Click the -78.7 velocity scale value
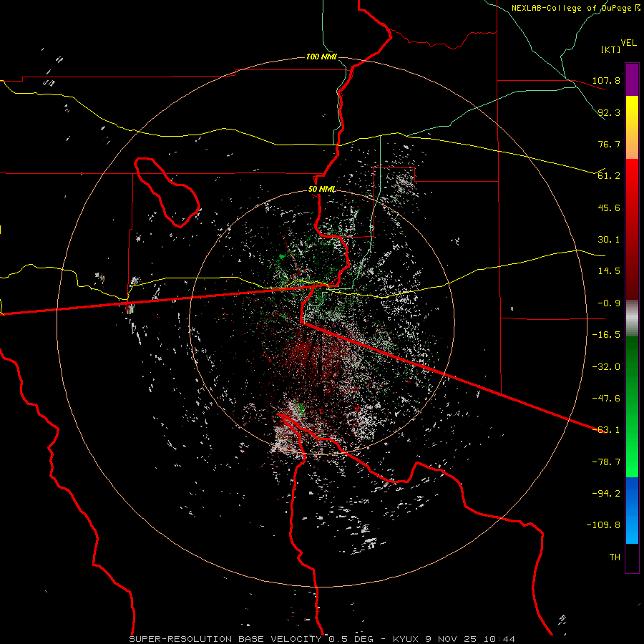This screenshot has width=644, height=644. 606,462
